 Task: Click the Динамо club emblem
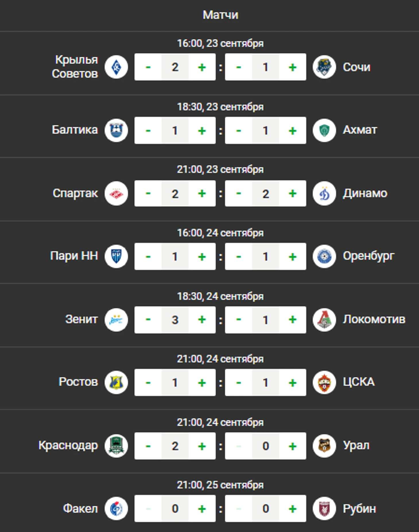324,193
